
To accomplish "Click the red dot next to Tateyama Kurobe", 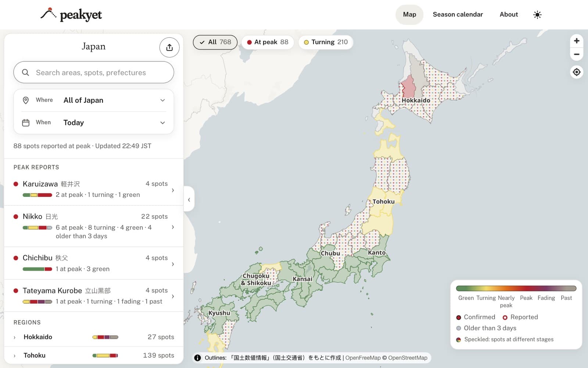I will (x=16, y=290).
